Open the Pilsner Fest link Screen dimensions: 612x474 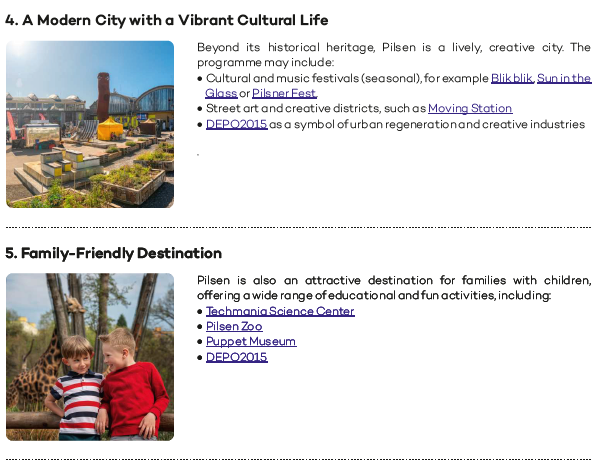[x=284, y=93]
